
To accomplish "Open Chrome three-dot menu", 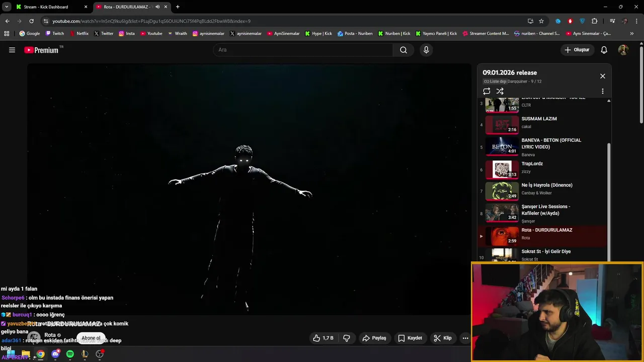I will click(x=637, y=21).
